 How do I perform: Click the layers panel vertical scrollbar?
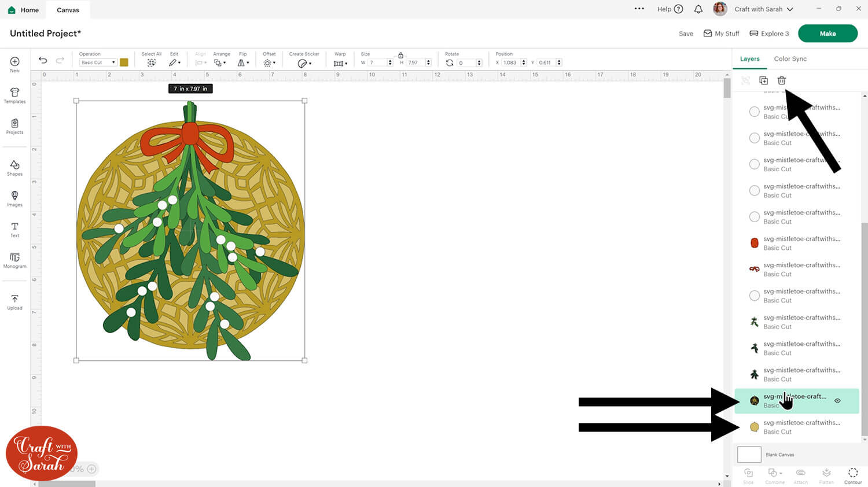point(865,330)
